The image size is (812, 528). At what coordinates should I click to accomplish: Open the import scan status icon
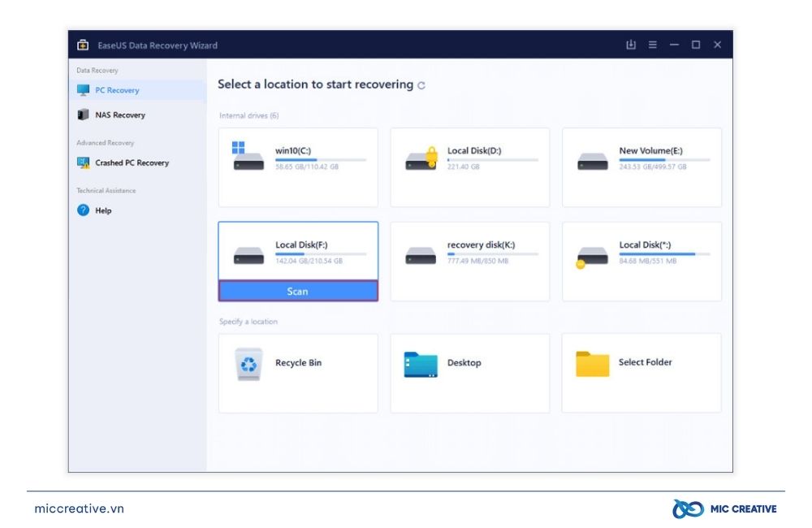pyautogui.click(x=631, y=45)
